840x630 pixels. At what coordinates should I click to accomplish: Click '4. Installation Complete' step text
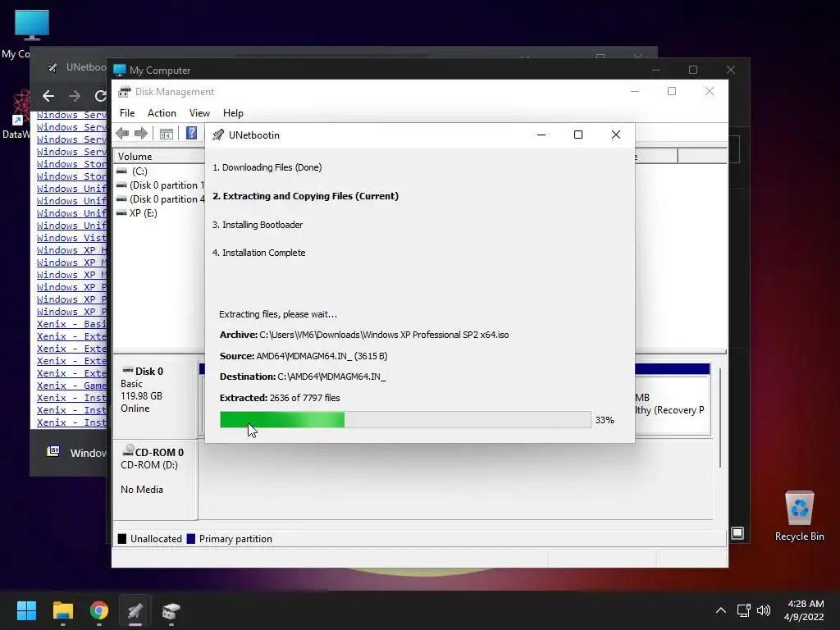click(258, 253)
